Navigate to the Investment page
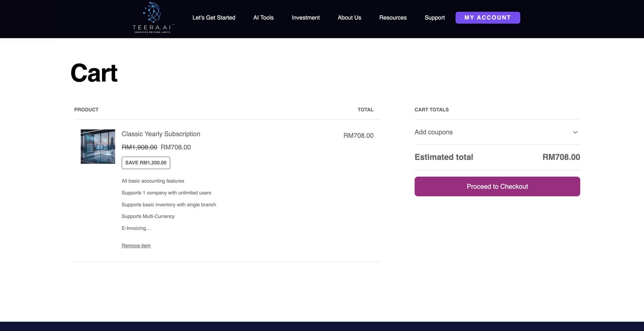Screen dimensions: 644x331 coord(306,18)
